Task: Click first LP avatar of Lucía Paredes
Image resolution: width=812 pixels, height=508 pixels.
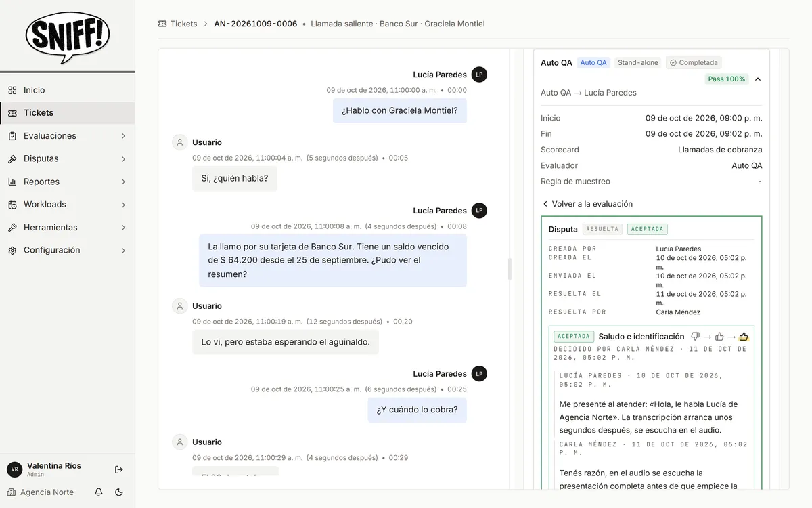Action: 479,75
